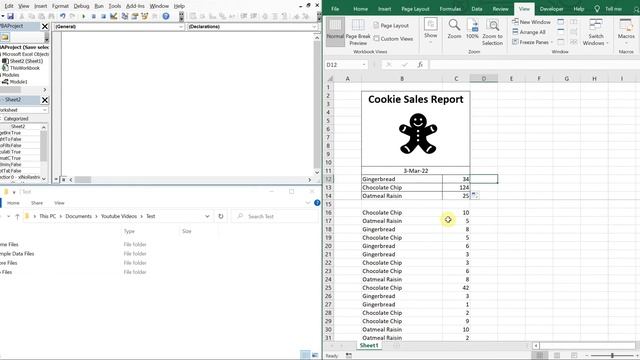Open Project Explorer icon in VBA toolbar
Image resolution: width=640 pixels, height=360 pixels.
tap(124, 16)
